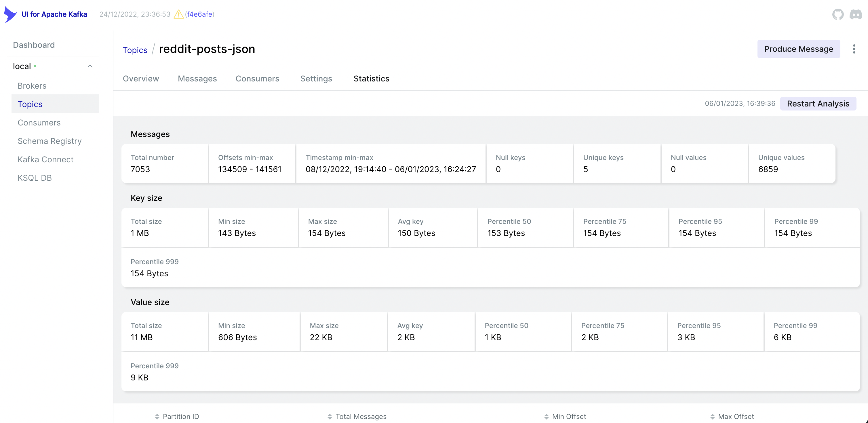Open the GitHub repository icon

838,14
